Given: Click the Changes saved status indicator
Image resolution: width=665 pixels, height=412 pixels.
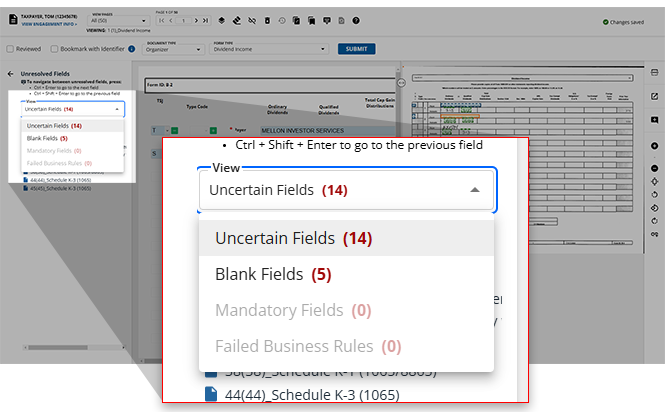Looking at the screenshot, I should 623,22.
